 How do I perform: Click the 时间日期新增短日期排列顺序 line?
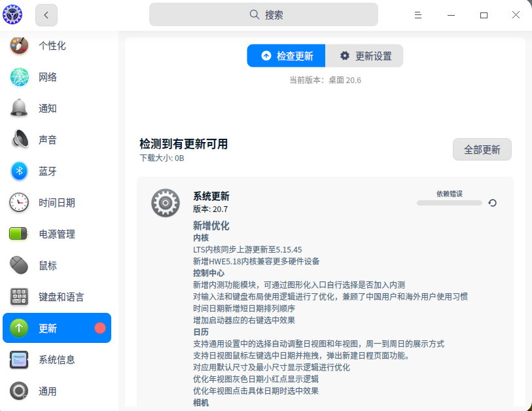pyautogui.click(x=244, y=308)
